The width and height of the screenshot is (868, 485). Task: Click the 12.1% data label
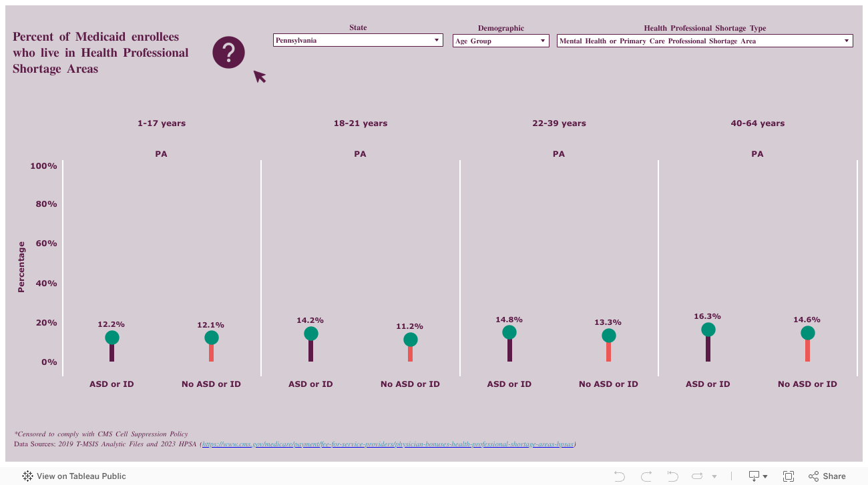click(x=211, y=325)
